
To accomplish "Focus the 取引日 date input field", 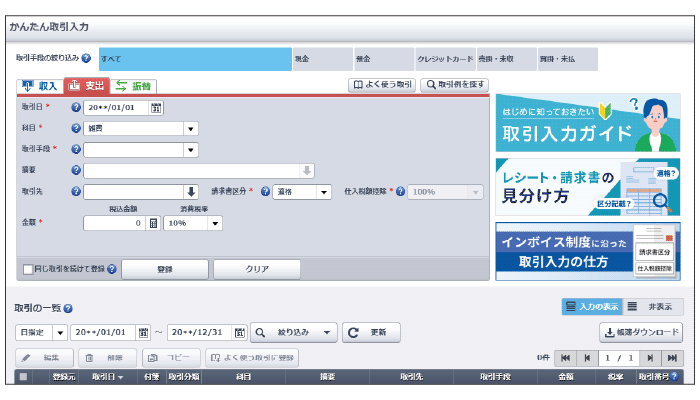I will [117, 108].
